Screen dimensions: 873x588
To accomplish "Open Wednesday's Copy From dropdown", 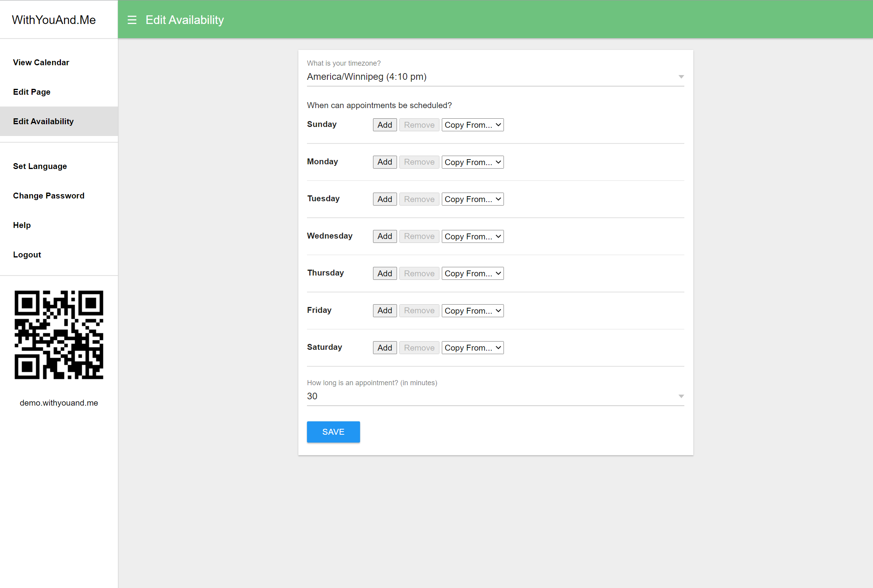I will (472, 236).
